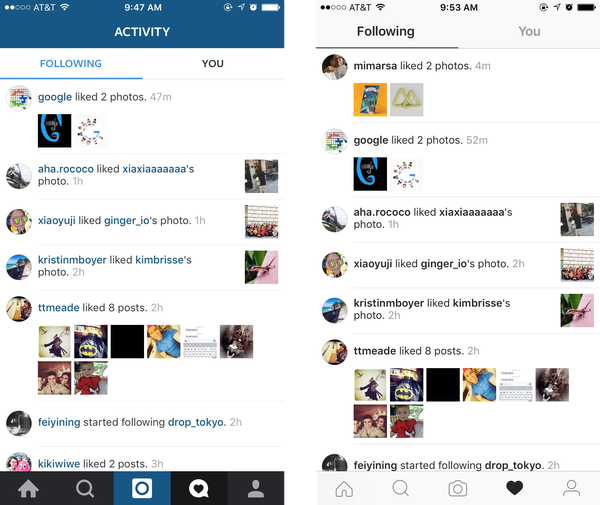
Task: Tap the blue Camera button in left app
Action: click(142, 488)
